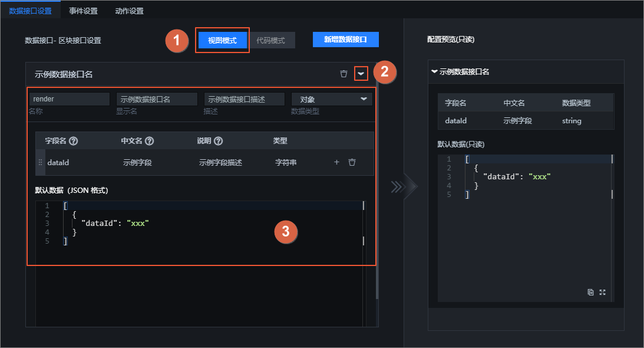Show help for 字段名 column
644x348 pixels.
pyautogui.click(x=74, y=141)
